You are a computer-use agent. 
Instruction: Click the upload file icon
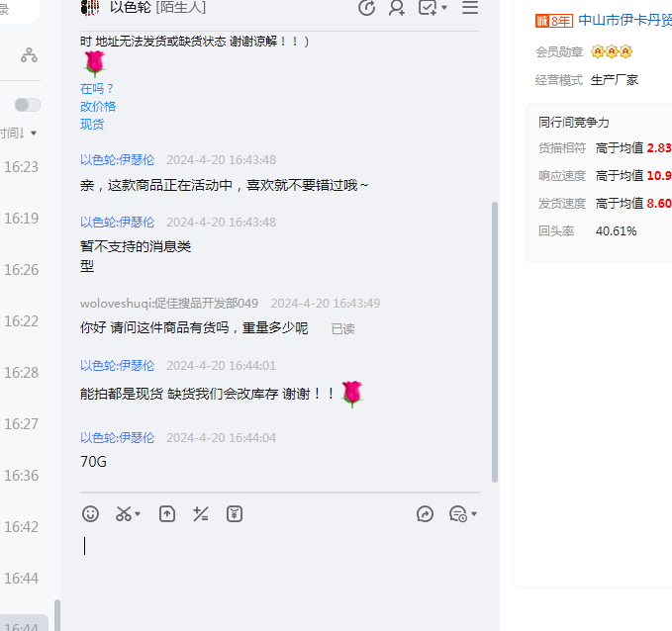(x=167, y=513)
